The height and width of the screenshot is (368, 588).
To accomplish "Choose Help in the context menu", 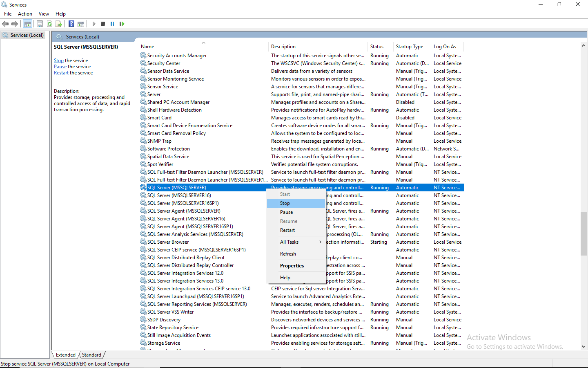I will pos(296,278).
